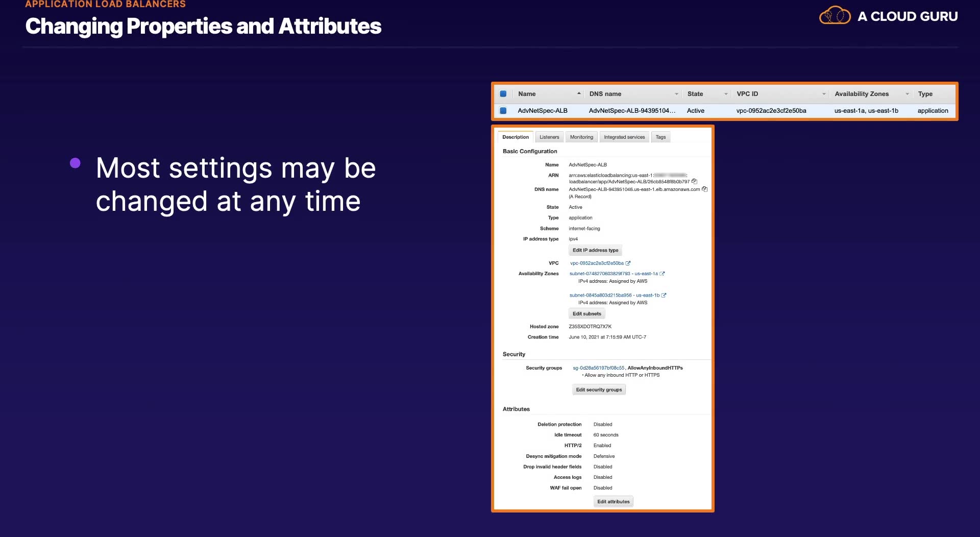Screen dimensions: 980x537
Task: Open the Integrated services tab
Action: 624,137
